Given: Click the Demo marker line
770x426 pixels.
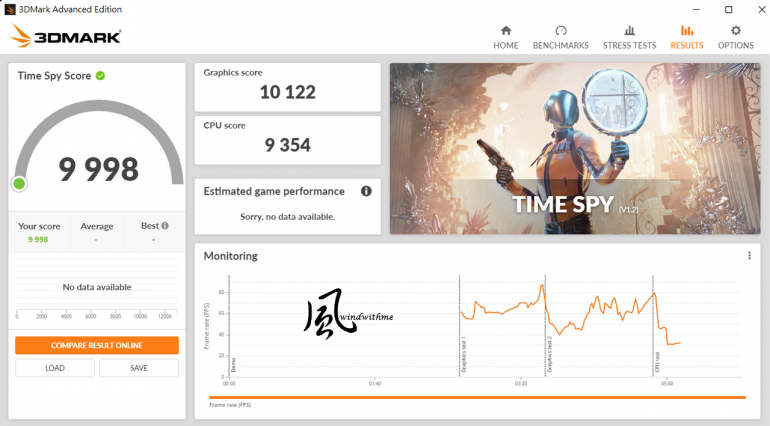Looking at the screenshot, I should pyautogui.click(x=229, y=325).
